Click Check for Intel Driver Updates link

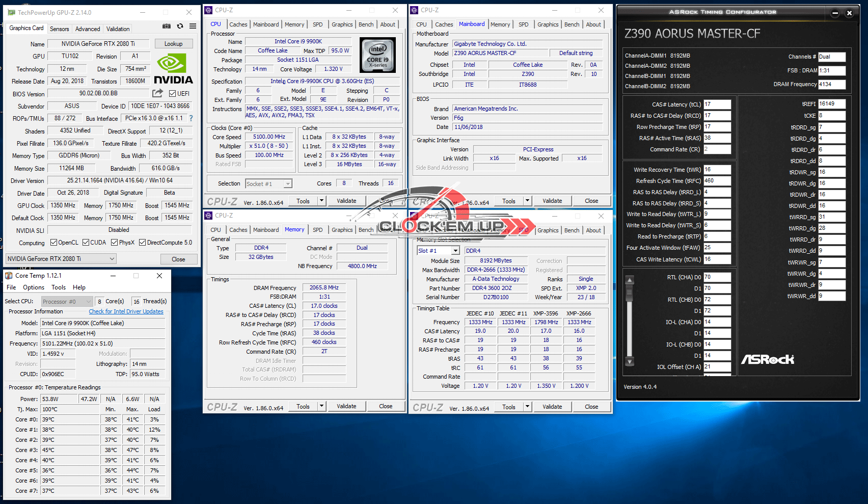(x=126, y=311)
